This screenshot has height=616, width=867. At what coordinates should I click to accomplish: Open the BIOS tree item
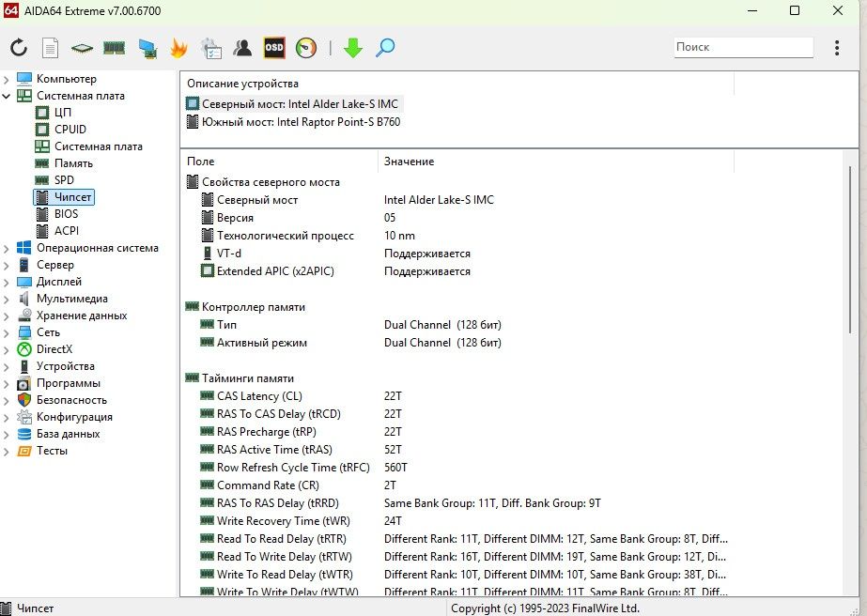(67, 214)
